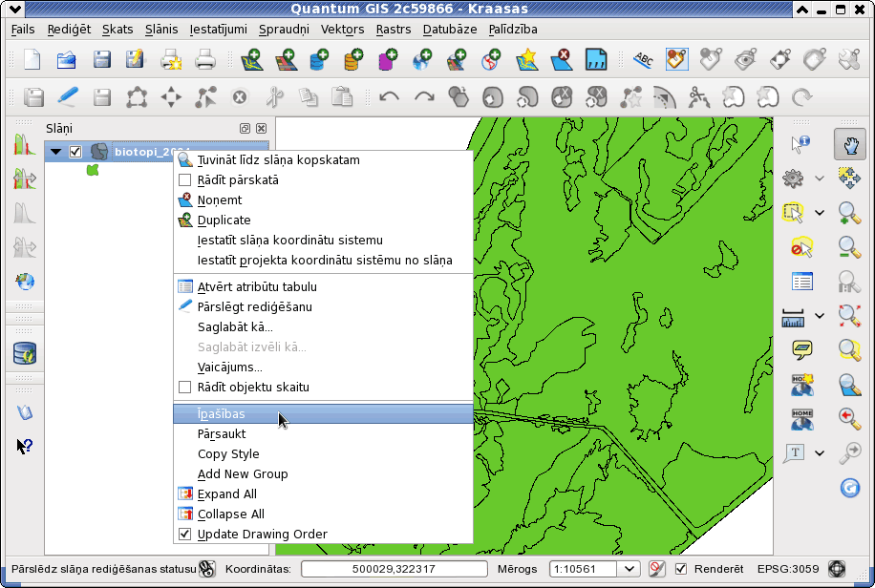This screenshot has width=875, height=588.
Task: Click the Cut features scissors icon
Action: pos(274,97)
